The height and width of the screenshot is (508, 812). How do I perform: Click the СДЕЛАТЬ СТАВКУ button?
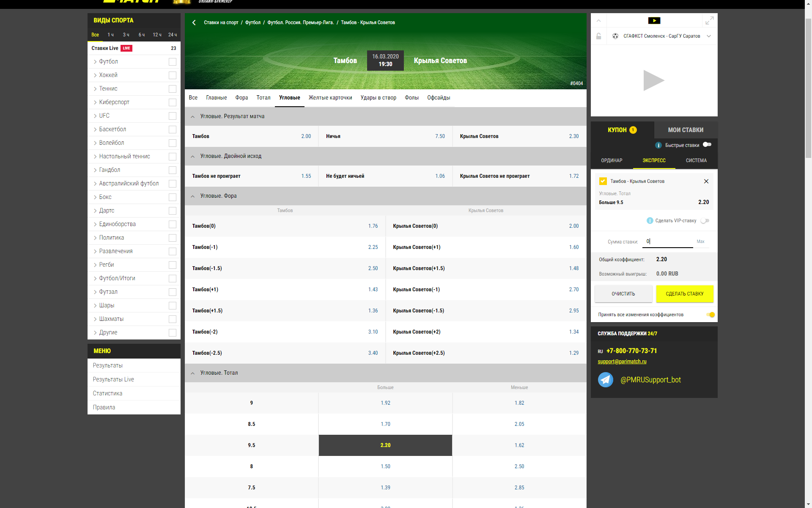coord(684,294)
